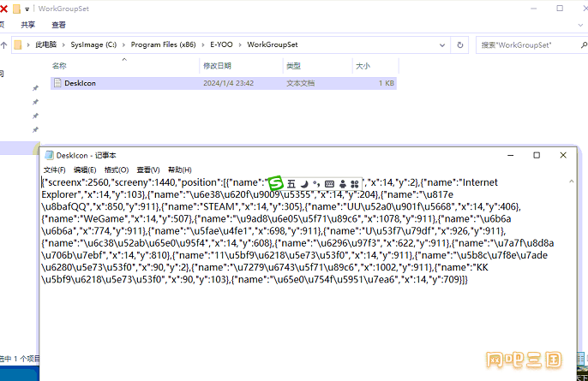Click the third pin icon in sidebar

tap(35, 116)
